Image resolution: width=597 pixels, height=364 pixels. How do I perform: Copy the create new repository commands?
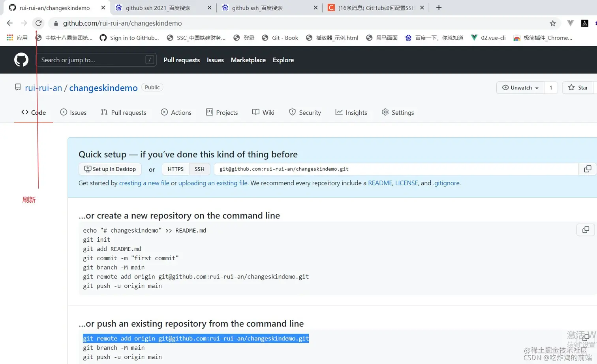(586, 230)
